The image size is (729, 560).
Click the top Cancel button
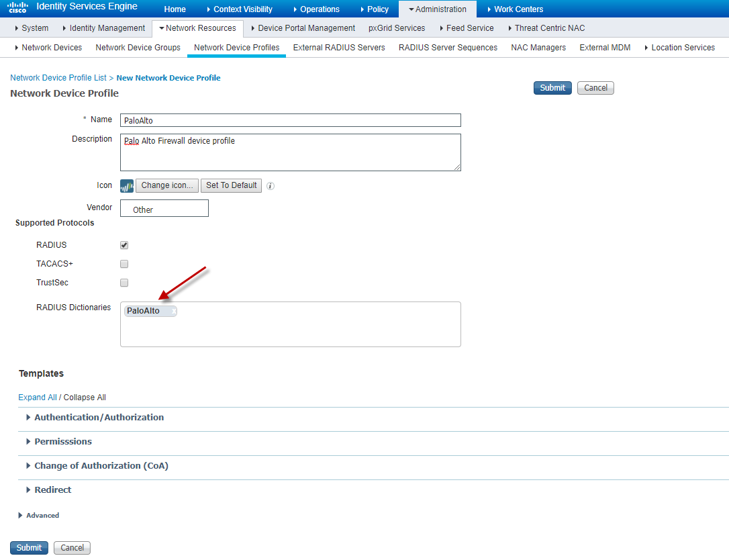[595, 88]
